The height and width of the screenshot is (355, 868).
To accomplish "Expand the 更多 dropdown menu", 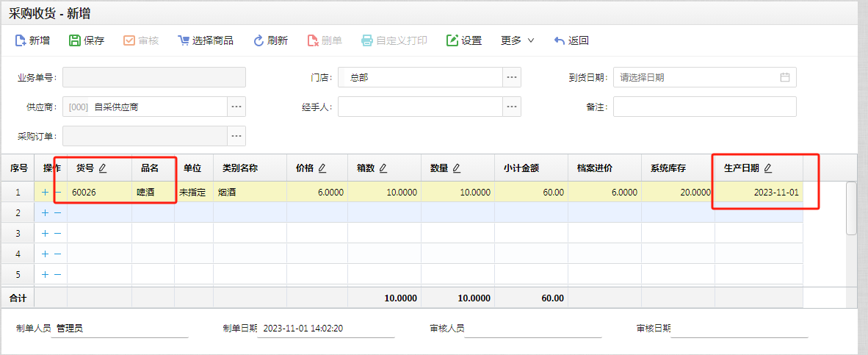I will point(517,40).
